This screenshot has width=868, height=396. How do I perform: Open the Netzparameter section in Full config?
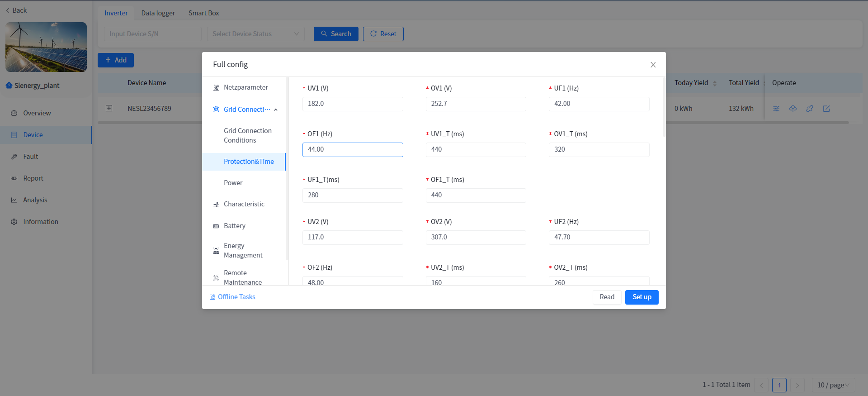245,87
